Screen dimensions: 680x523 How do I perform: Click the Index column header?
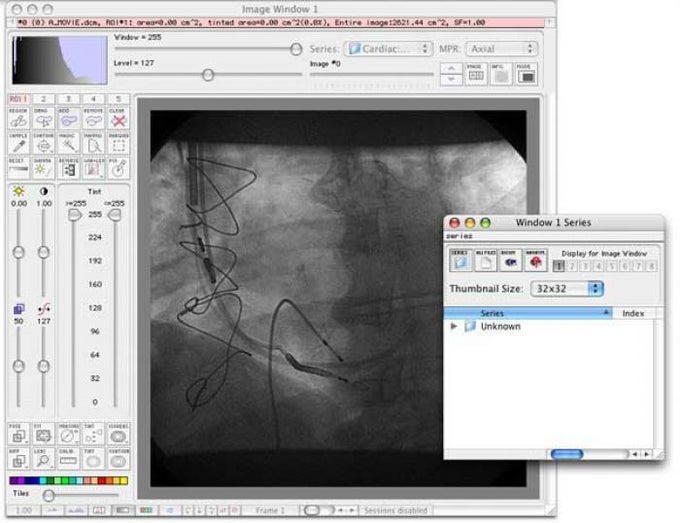point(633,313)
